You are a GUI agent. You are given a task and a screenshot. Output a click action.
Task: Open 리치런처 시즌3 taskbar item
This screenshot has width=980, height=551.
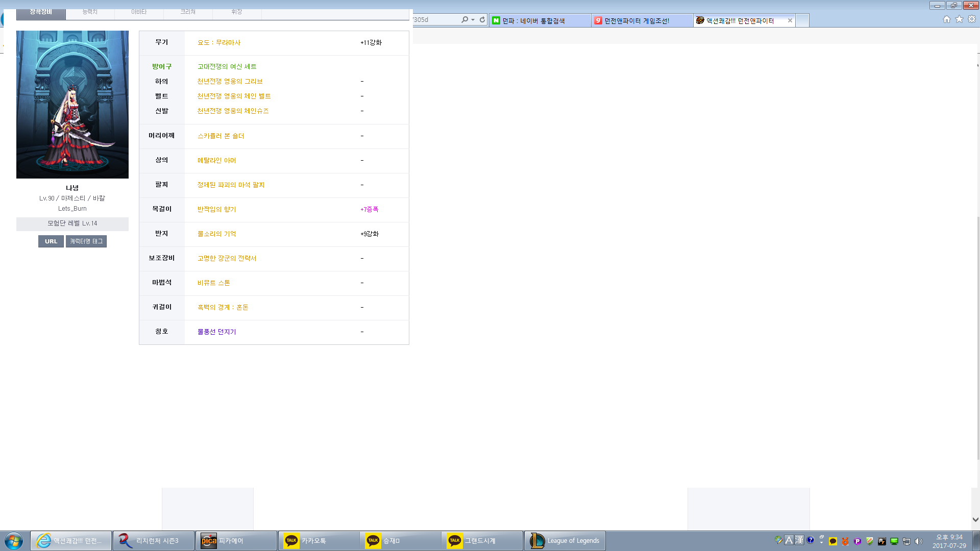click(154, 541)
